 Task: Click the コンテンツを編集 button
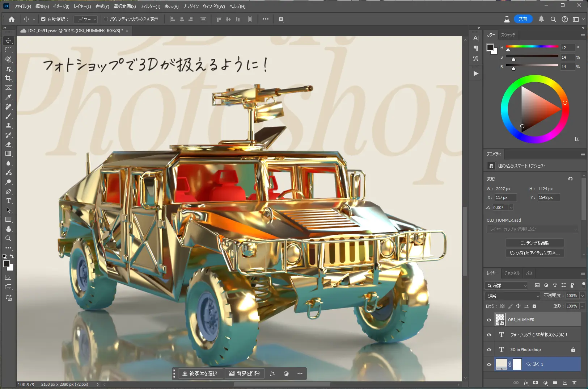(x=534, y=243)
